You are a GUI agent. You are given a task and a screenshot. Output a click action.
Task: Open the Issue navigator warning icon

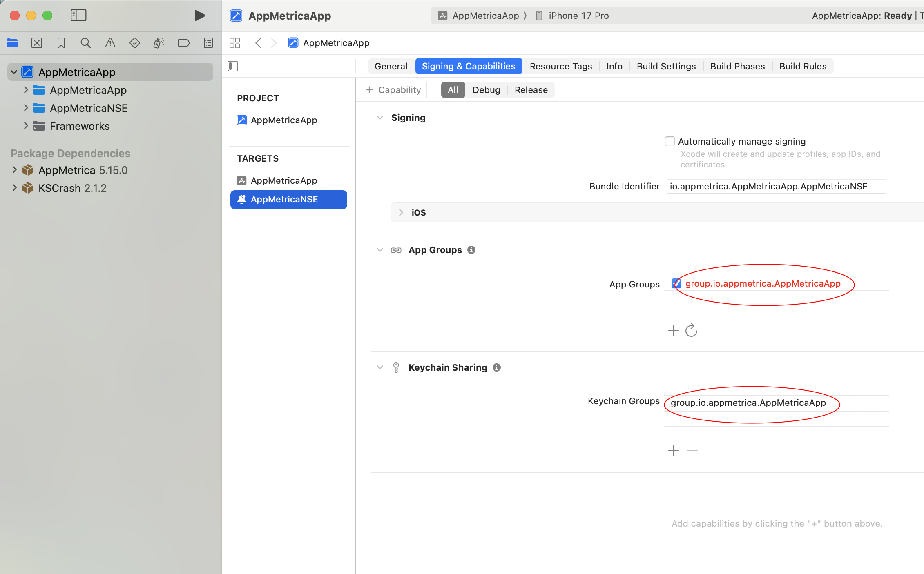coord(110,43)
